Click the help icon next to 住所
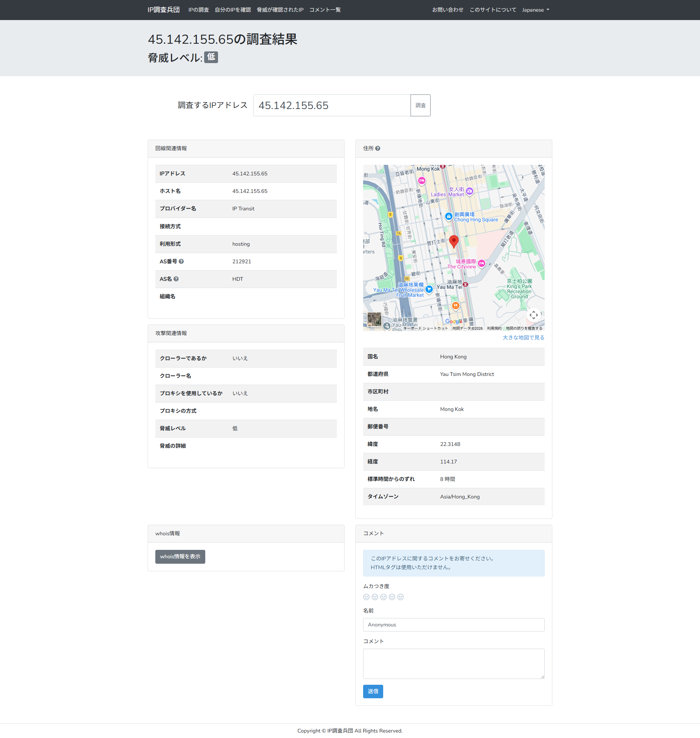Image resolution: width=700 pixels, height=738 pixels. (378, 148)
